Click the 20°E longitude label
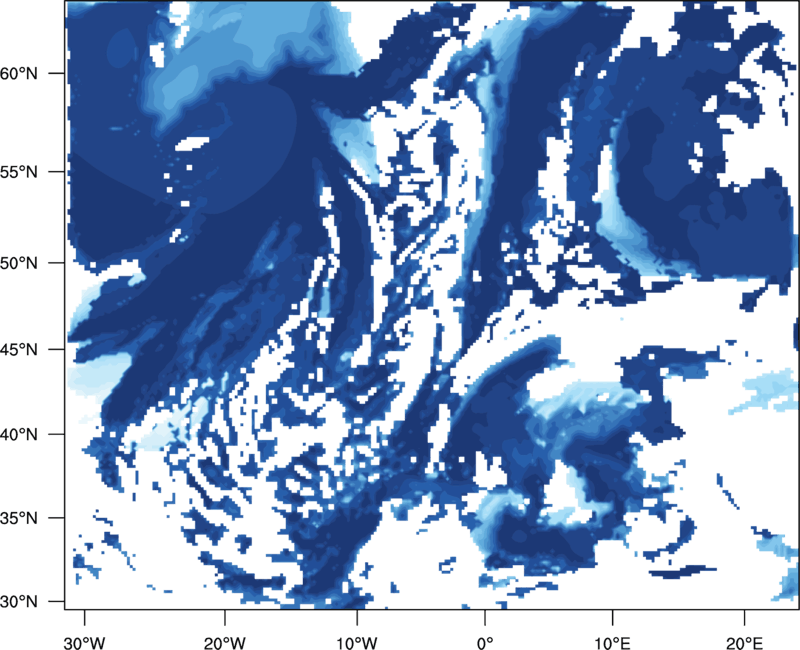The height and width of the screenshot is (650, 800). [744, 643]
